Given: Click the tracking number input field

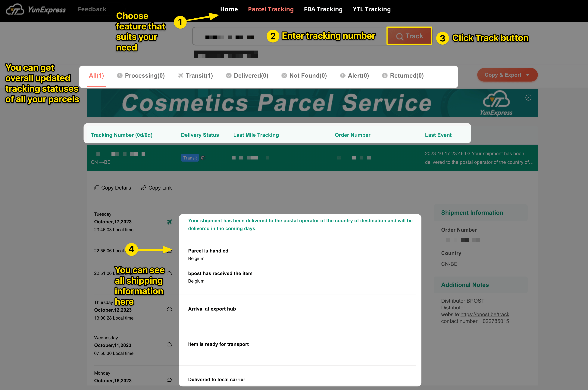Looking at the screenshot, I should tap(289, 36).
